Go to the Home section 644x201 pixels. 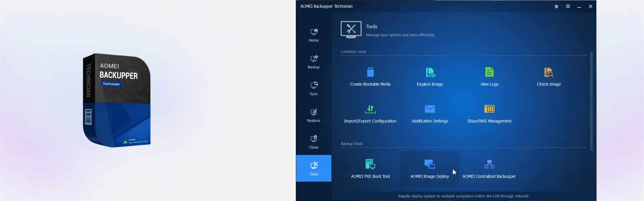[314, 35]
